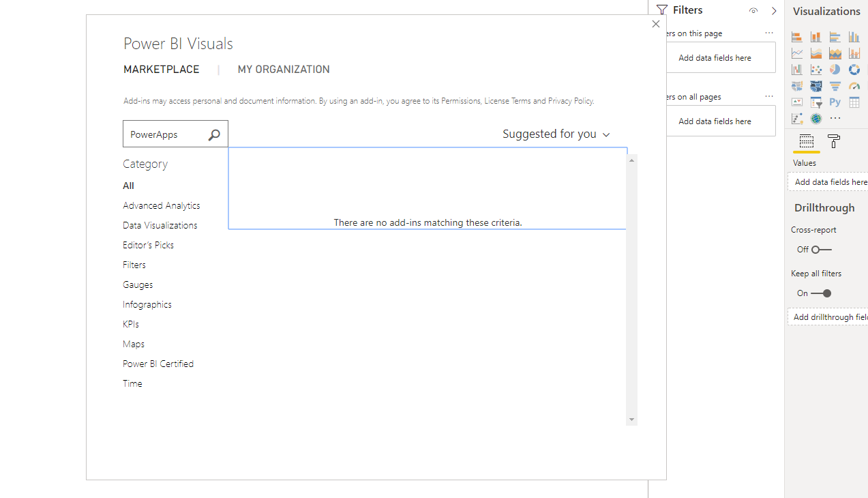Open options for filters on this page
868x498 pixels.
(769, 33)
